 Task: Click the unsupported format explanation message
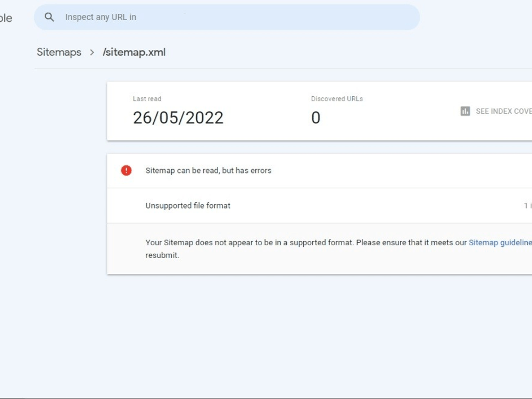pos(338,248)
